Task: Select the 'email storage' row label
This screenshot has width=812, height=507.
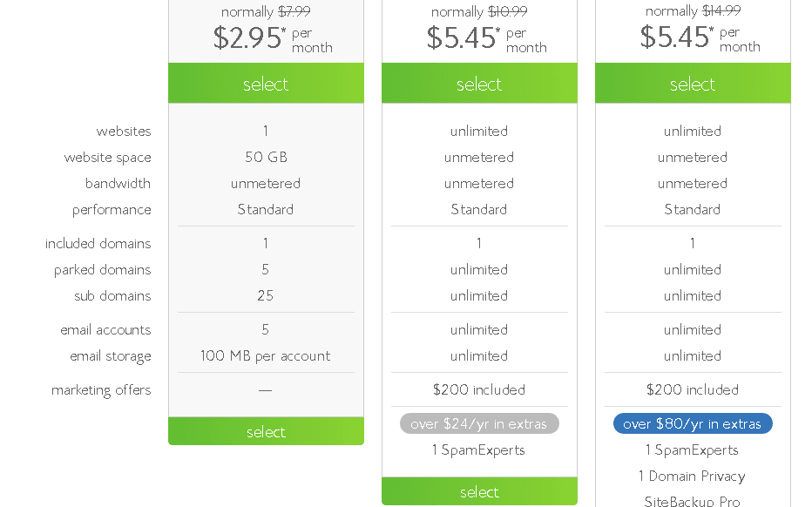Action: tap(111, 356)
